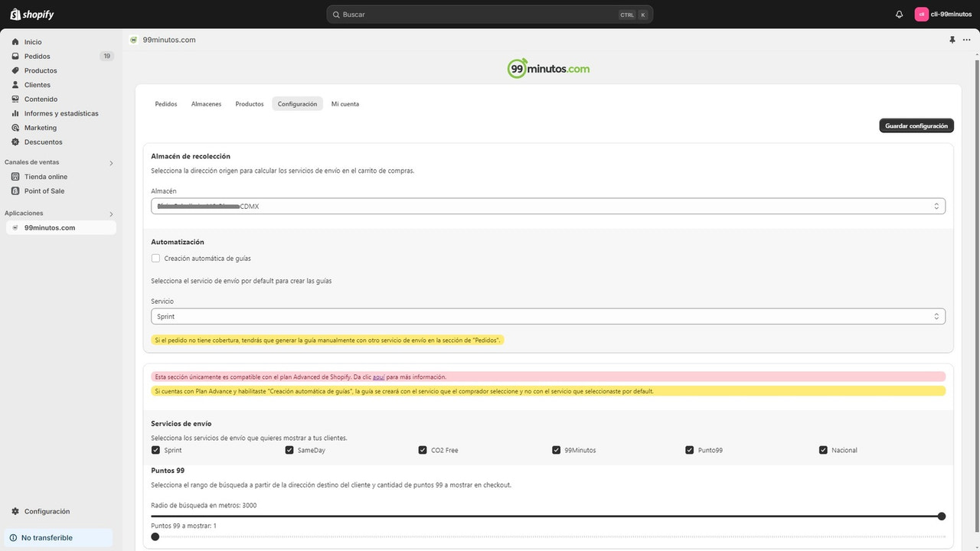Uncheck the Nacional shipping service
The image size is (980, 551).
click(x=824, y=450)
